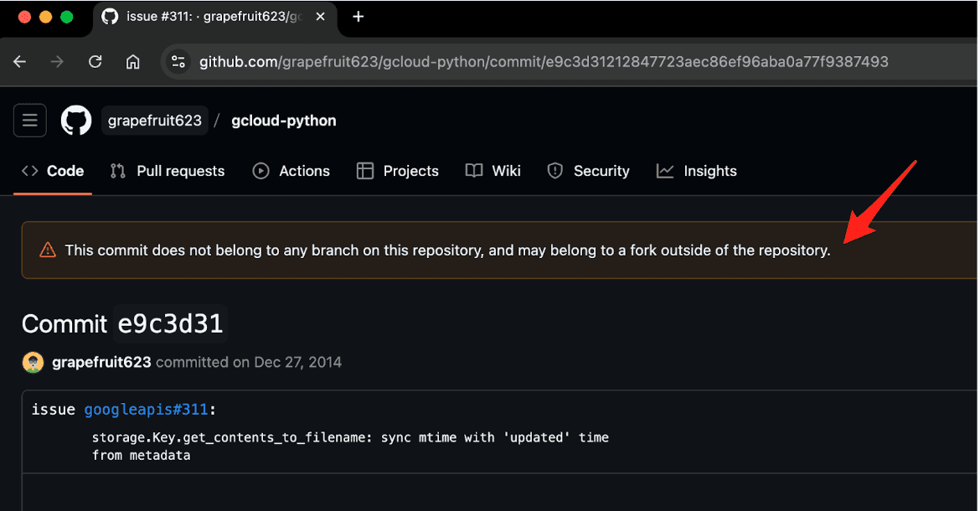Reload the current page
The width and height of the screenshot is (980, 511).
point(95,62)
